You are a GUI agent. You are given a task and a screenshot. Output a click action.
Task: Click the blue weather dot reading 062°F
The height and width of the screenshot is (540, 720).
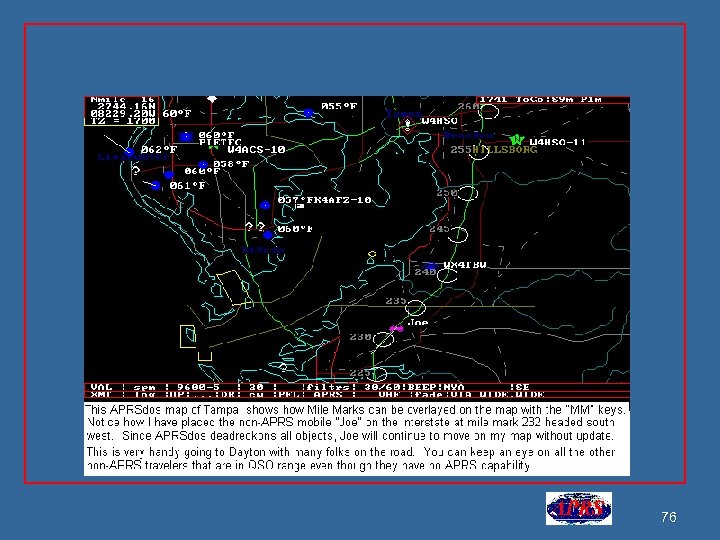coord(130,152)
